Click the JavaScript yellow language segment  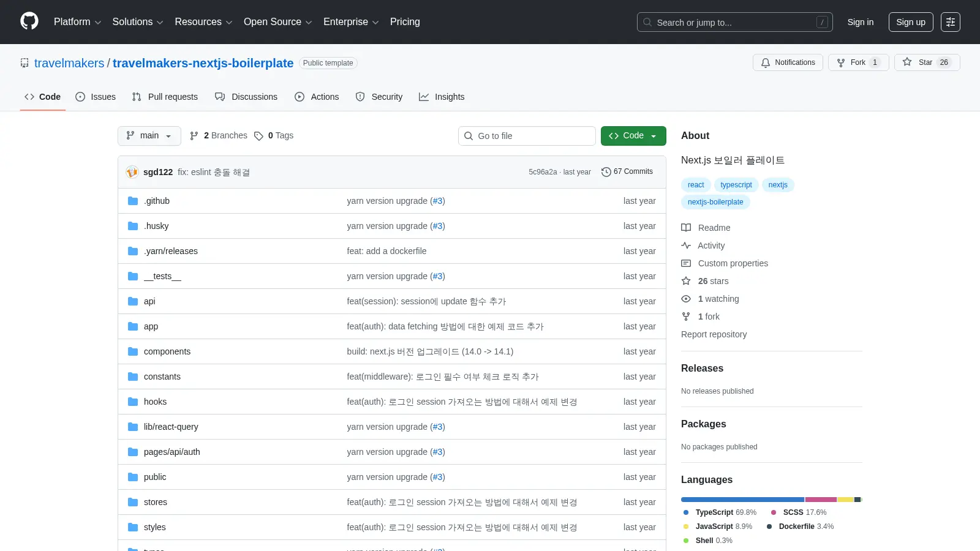coord(845,500)
